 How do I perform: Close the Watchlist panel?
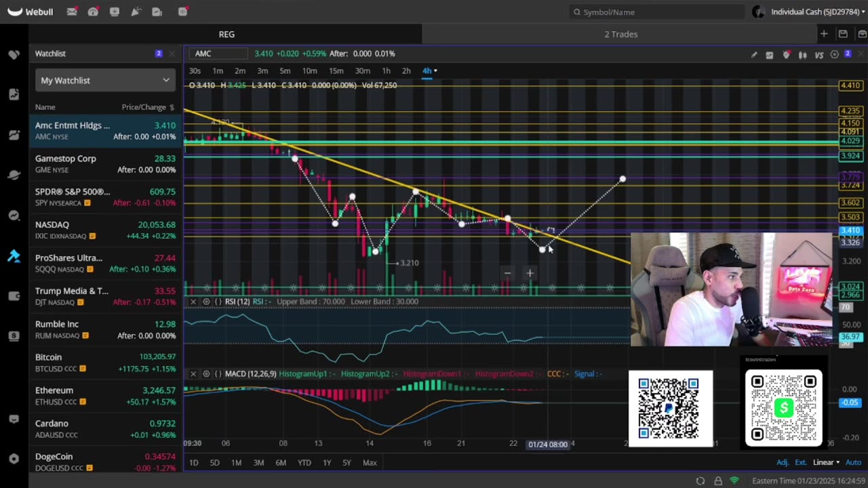coord(172,54)
